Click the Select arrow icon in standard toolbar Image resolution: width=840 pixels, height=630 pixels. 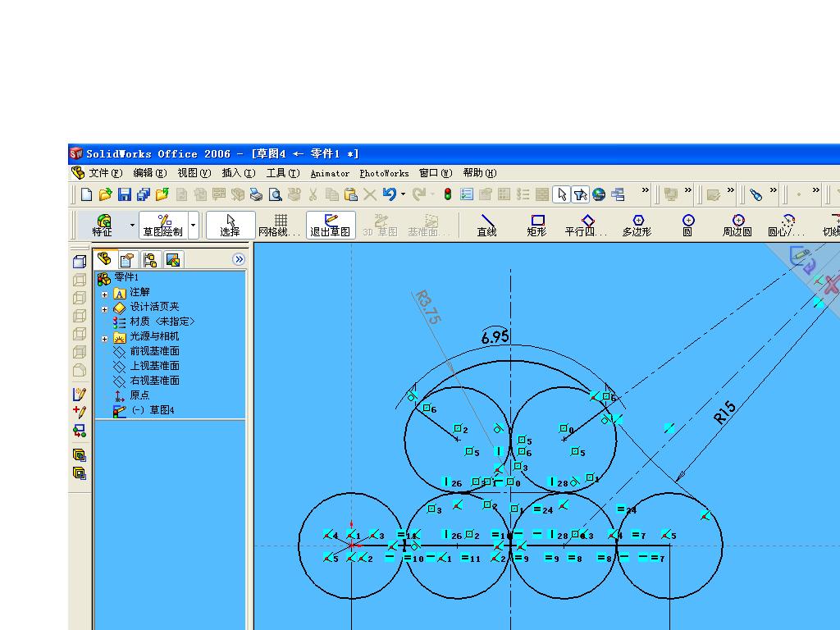point(561,194)
